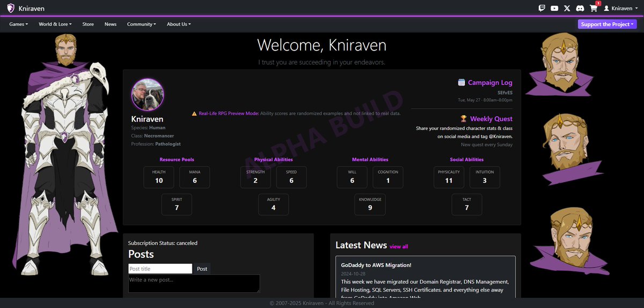Click the angry-faced character portrait

[x=559, y=64]
